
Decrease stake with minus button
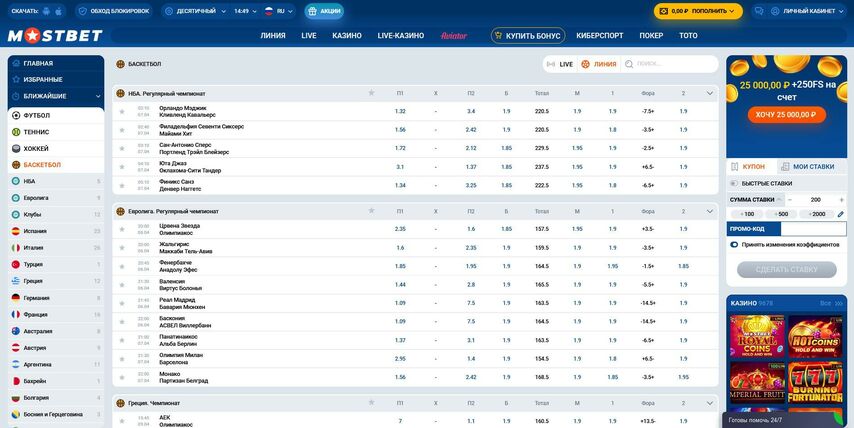click(x=790, y=200)
